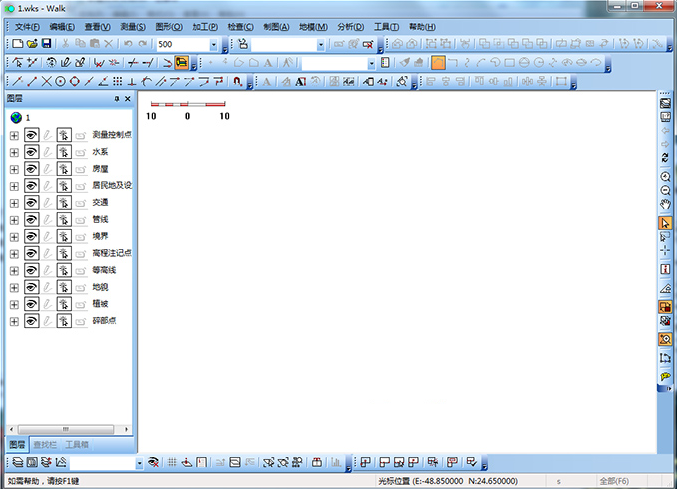677x489 pixels.
Task: Select the text annotation A tool
Action: point(268,63)
